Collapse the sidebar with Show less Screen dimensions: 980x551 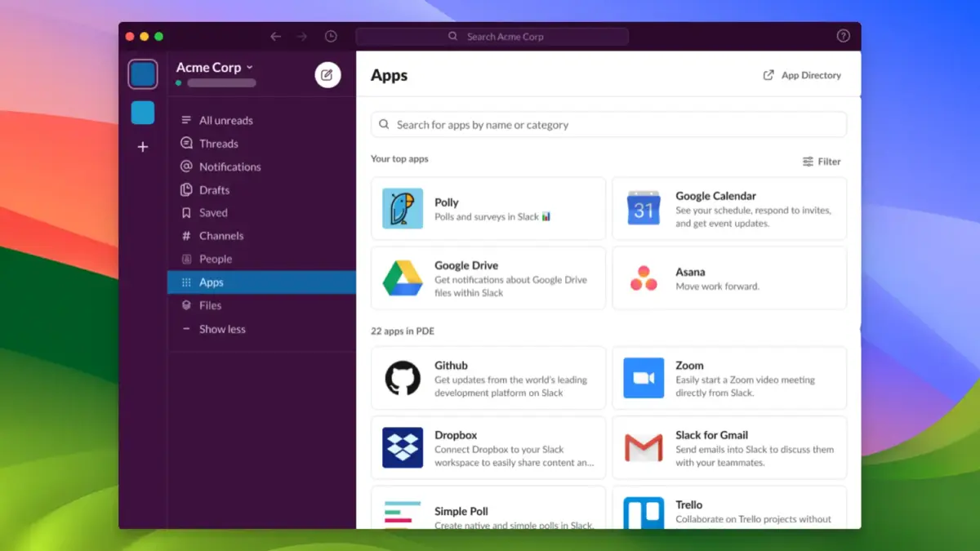tap(220, 329)
